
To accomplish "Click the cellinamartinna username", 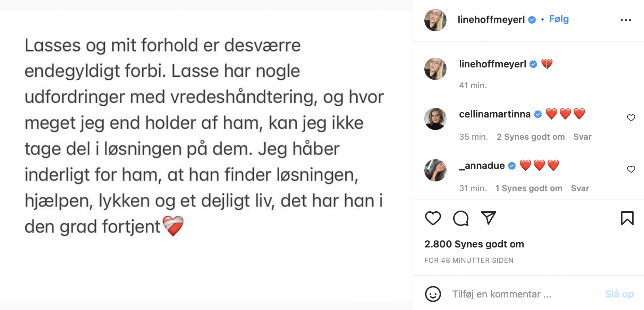I will [494, 114].
